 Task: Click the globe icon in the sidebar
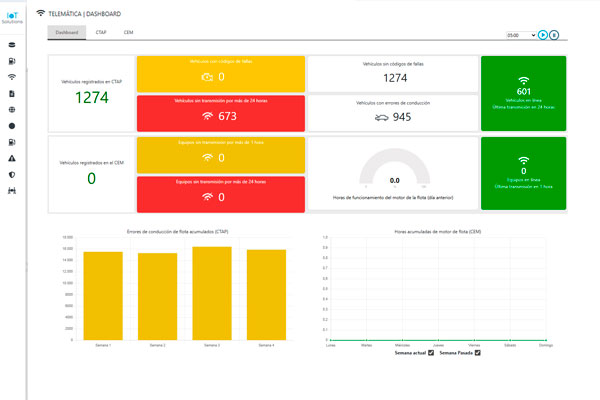point(12,109)
